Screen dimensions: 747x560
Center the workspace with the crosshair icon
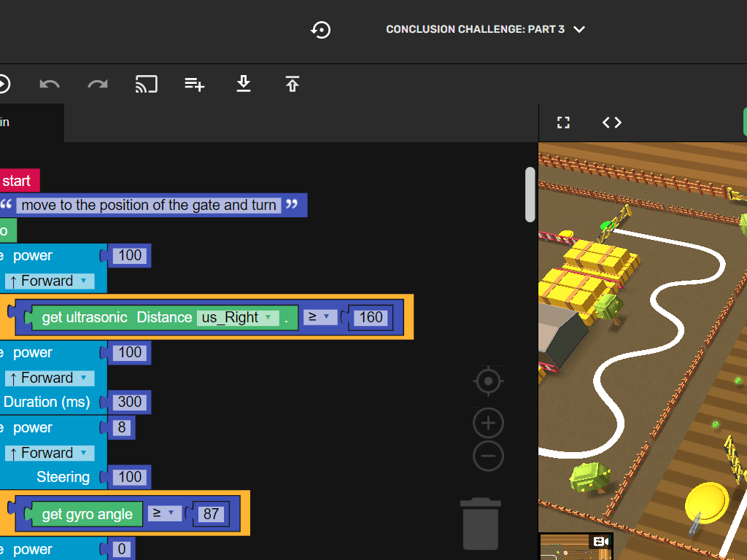click(x=489, y=381)
